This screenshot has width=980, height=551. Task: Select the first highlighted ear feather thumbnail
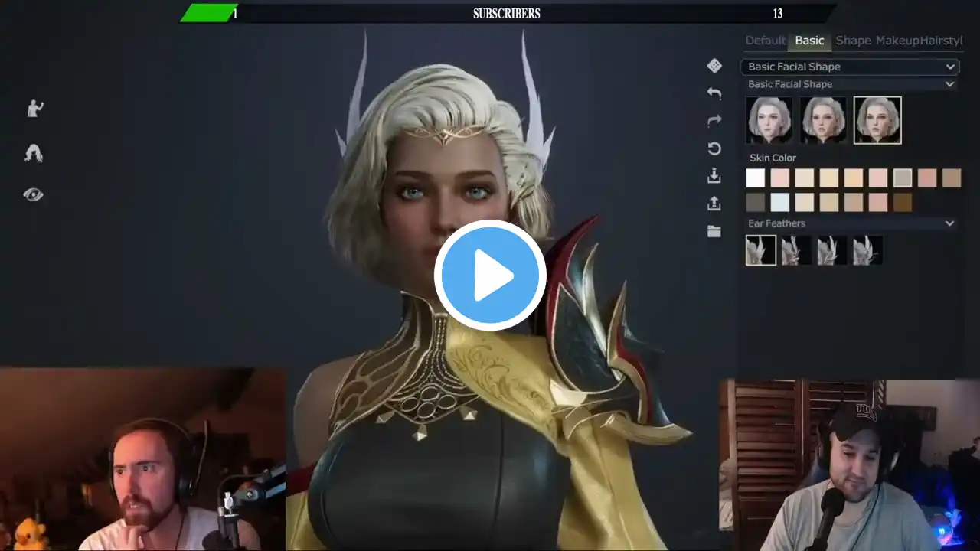point(761,250)
